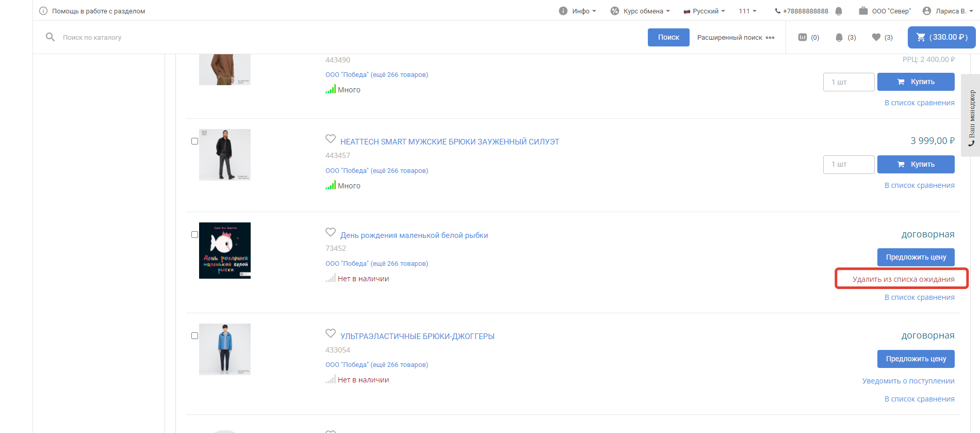
Task: Open the Лариса В. user menu
Action: (954, 11)
